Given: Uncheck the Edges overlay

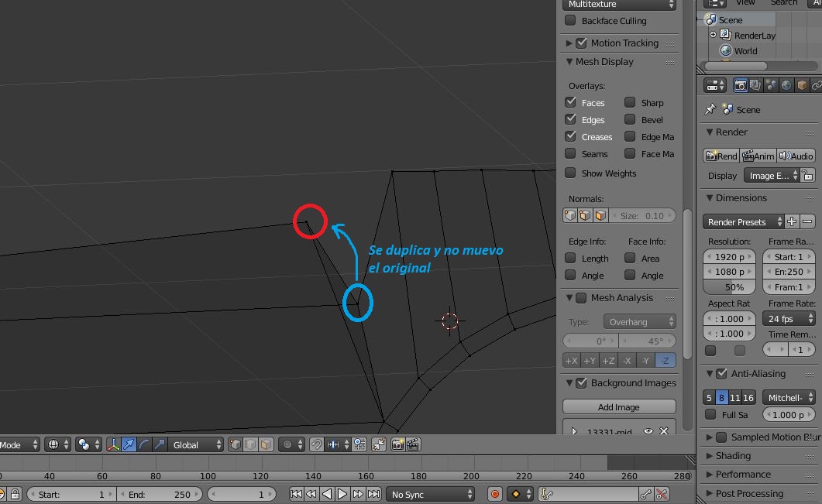Looking at the screenshot, I should [x=570, y=119].
